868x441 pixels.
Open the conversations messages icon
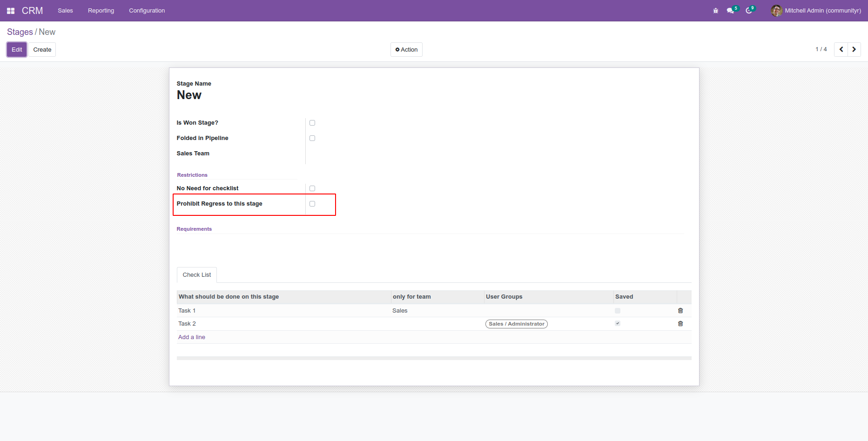click(731, 11)
